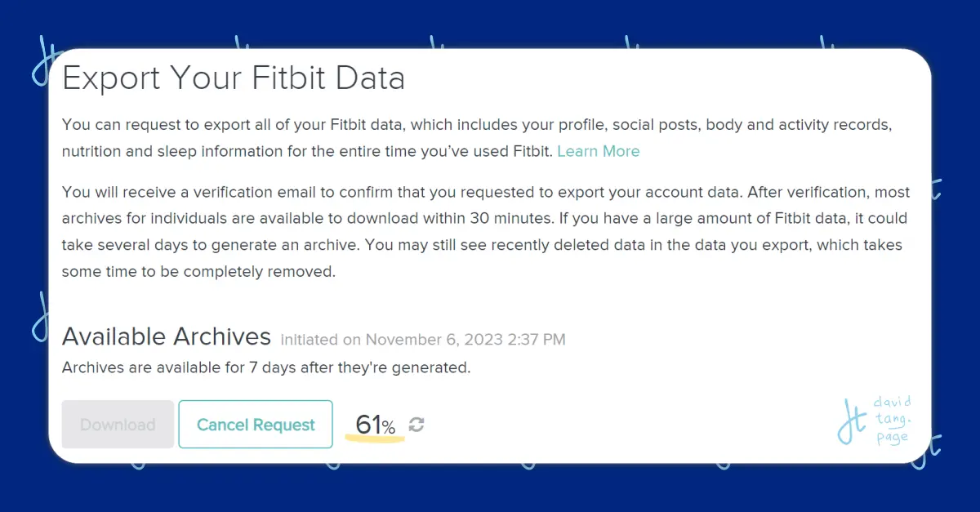
Task: Click the greyed-out Download button
Action: coord(118,425)
